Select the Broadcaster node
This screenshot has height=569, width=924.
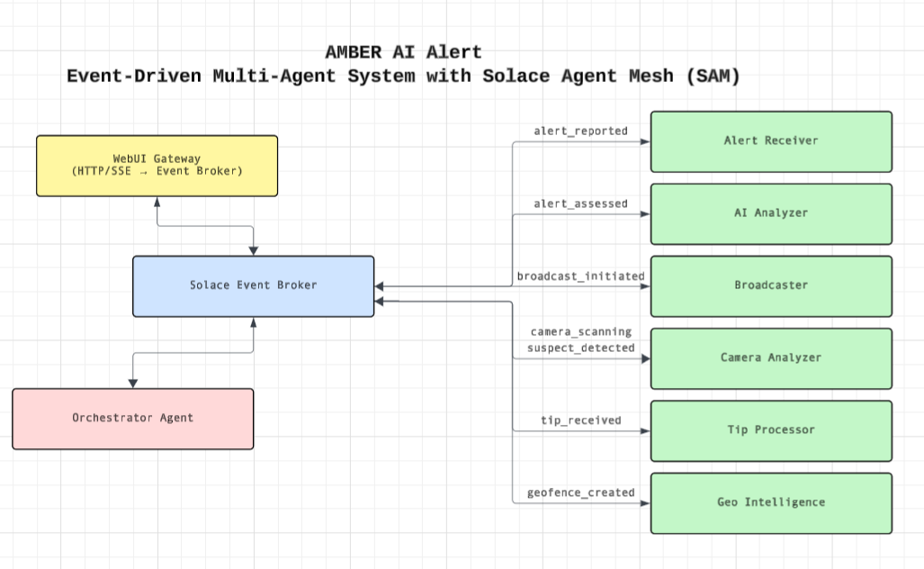tap(771, 286)
